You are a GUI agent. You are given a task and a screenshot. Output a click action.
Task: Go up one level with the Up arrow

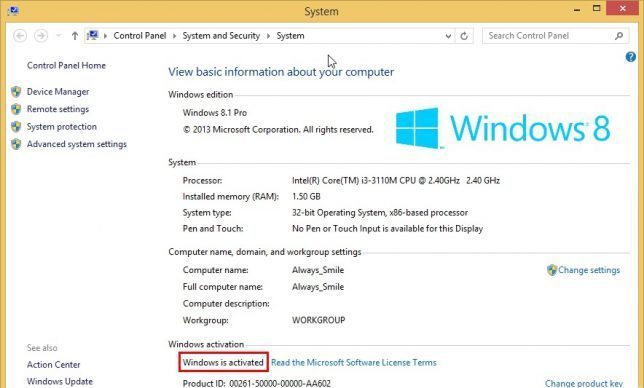click(x=74, y=36)
